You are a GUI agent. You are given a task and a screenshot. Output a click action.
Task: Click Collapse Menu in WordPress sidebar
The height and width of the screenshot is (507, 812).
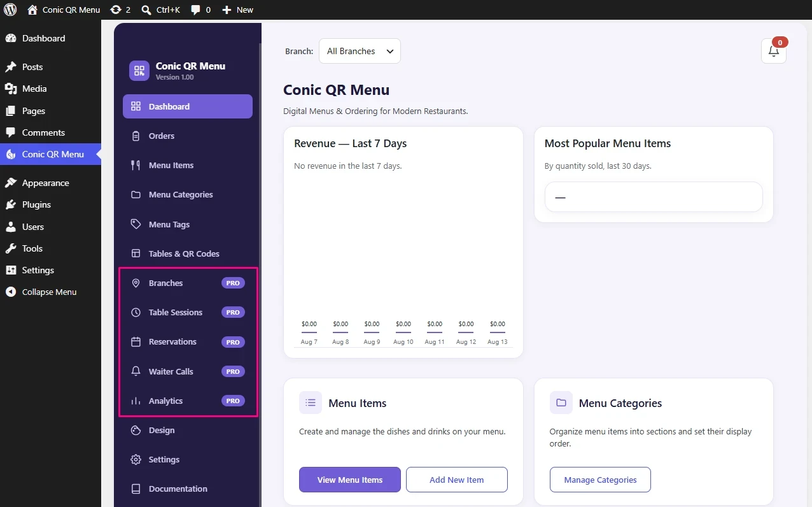(x=51, y=292)
